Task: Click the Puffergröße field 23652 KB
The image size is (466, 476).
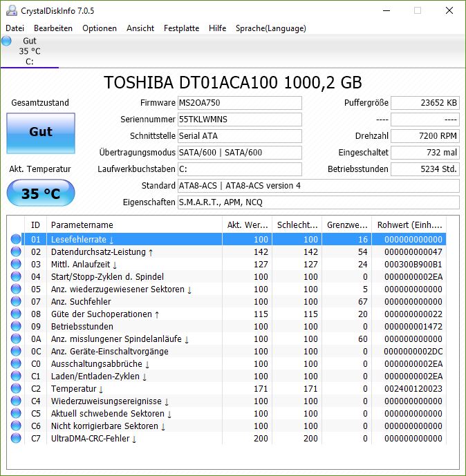Action: tap(425, 103)
